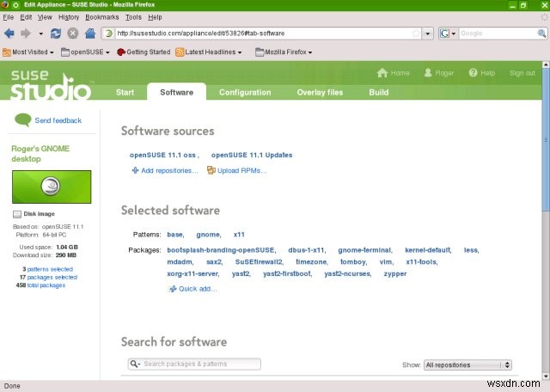Open the File menu
Image resolution: width=550 pixels, height=392 pixels.
[8, 17]
